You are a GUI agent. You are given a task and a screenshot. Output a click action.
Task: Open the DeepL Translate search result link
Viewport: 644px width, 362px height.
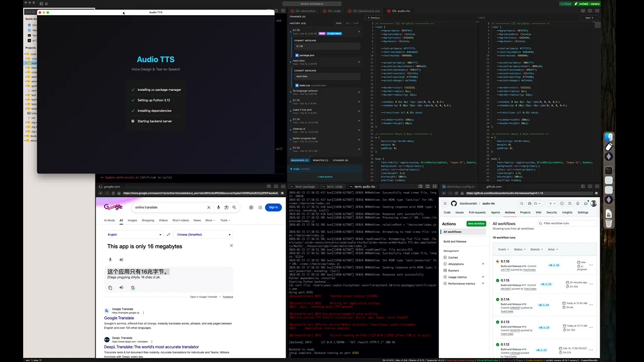pos(151,347)
